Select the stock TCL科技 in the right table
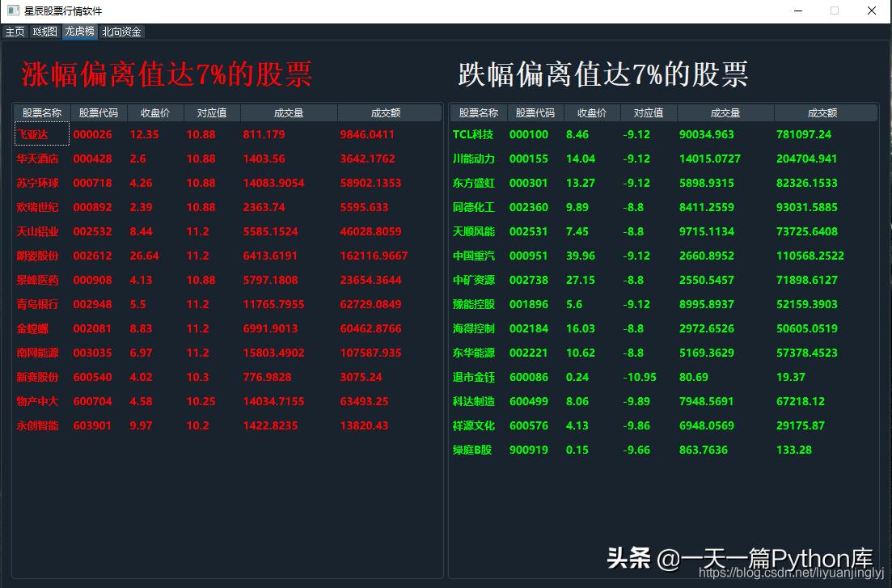Image resolution: width=892 pixels, height=588 pixels. pyautogui.click(x=476, y=134)
